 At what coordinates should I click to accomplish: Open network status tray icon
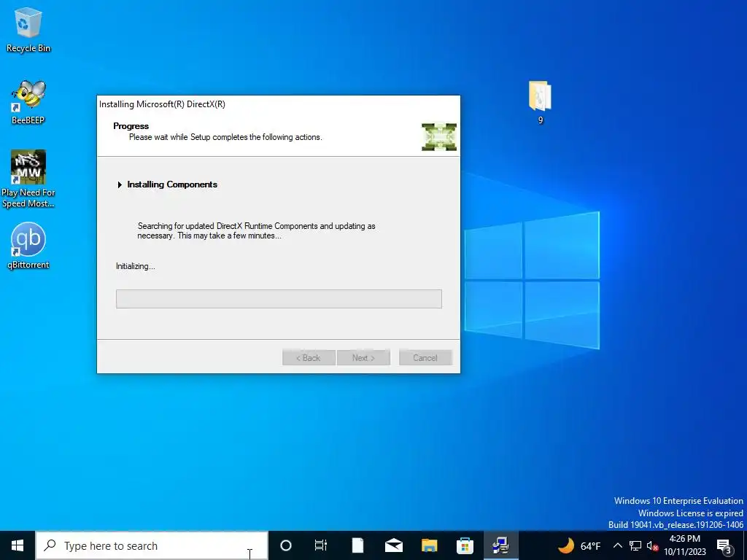[x=635, y=545]
